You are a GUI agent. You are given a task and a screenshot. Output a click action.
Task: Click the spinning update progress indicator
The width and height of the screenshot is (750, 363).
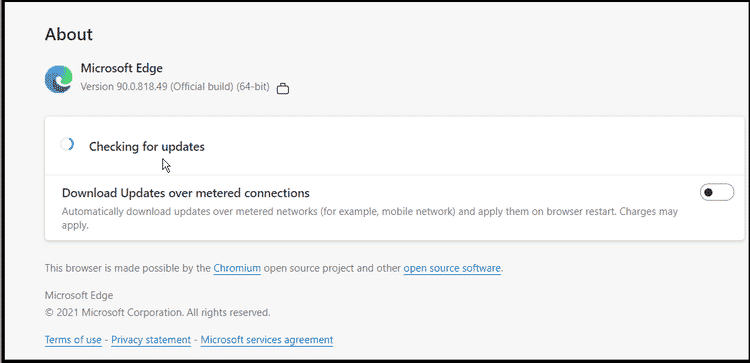pyautogui.click(x=67, y=144)
